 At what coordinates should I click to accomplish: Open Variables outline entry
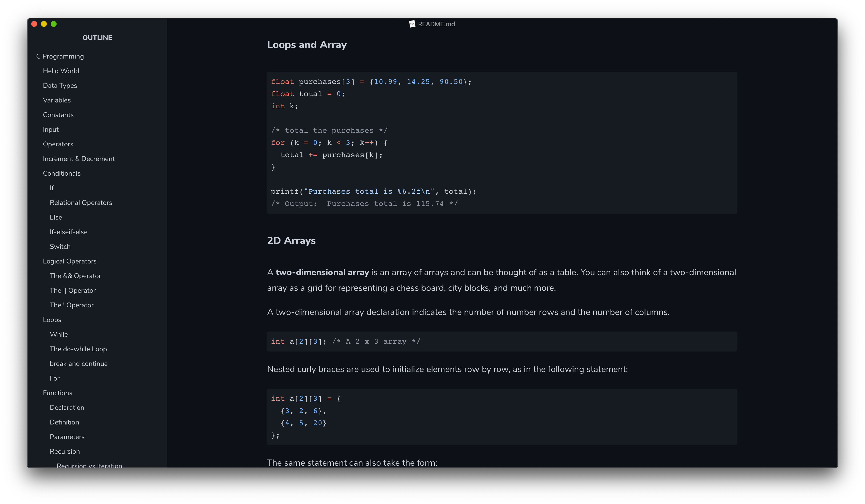[x=57, y=100]
